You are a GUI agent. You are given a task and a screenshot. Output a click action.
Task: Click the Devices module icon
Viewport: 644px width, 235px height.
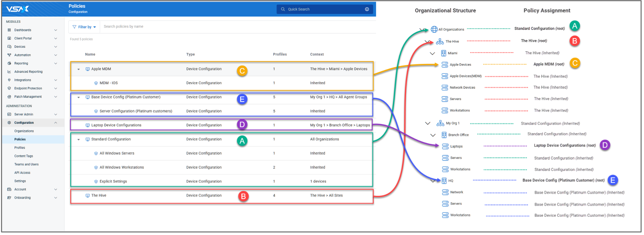point(9,47)
